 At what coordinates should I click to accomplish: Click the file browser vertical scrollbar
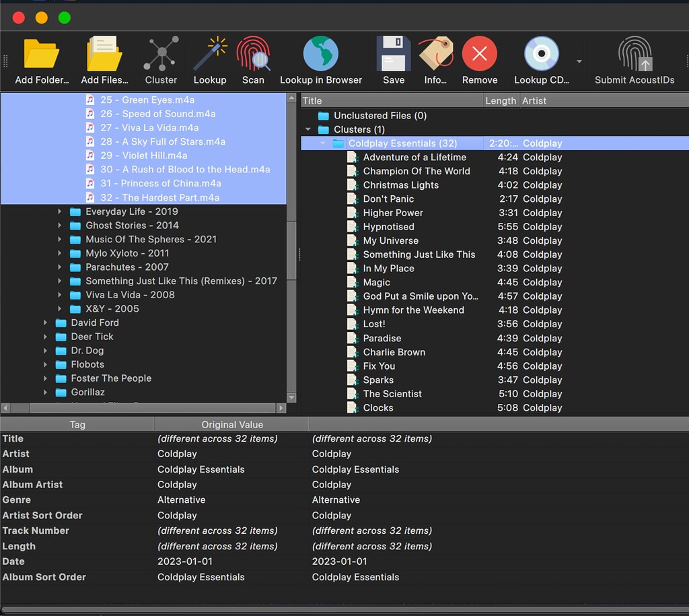pos(291,250)
